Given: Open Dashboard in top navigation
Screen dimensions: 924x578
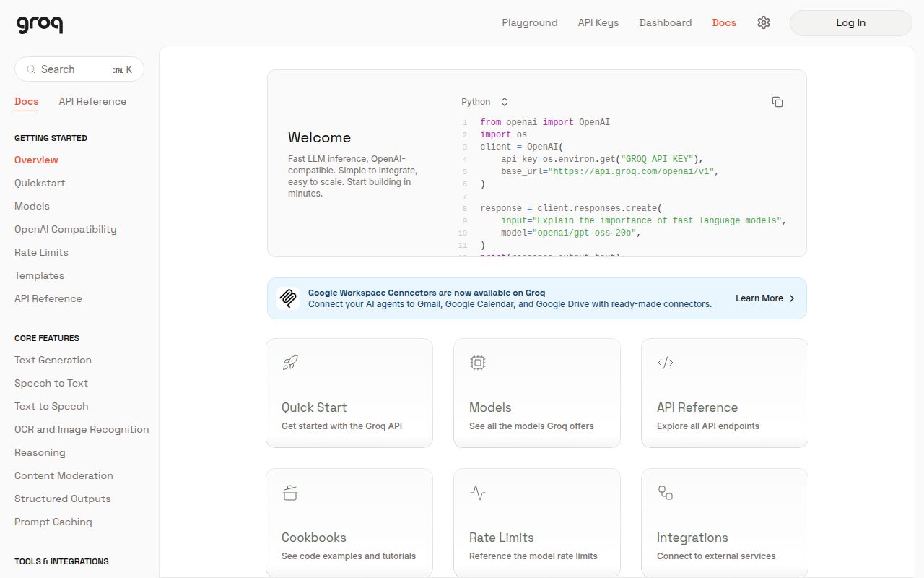Looking at the screenshot, I should 666,22.
